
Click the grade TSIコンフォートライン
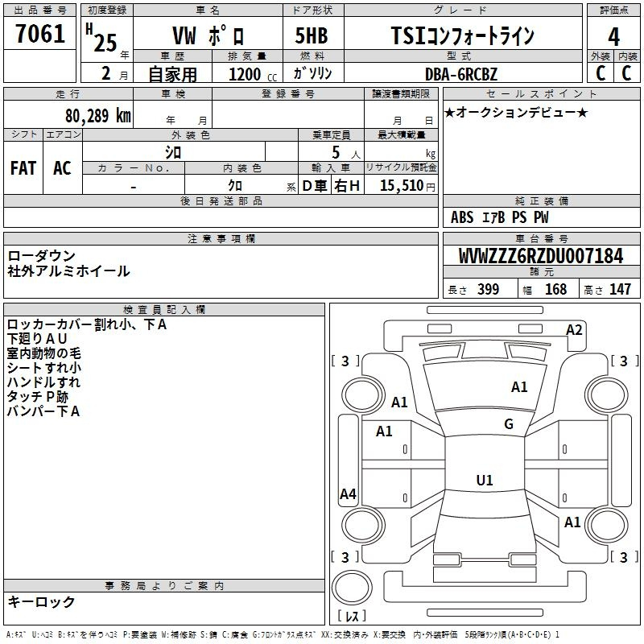462,35
